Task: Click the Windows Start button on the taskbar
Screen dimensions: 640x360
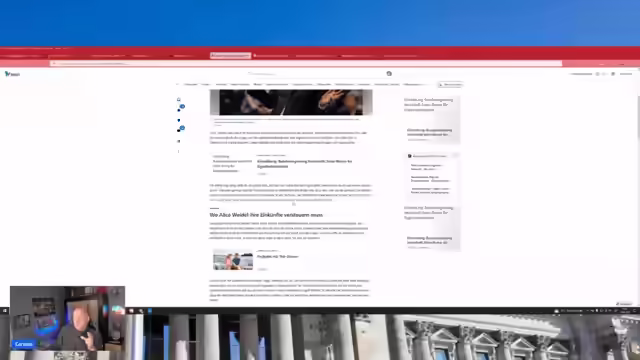Action: tap(4, 311)
